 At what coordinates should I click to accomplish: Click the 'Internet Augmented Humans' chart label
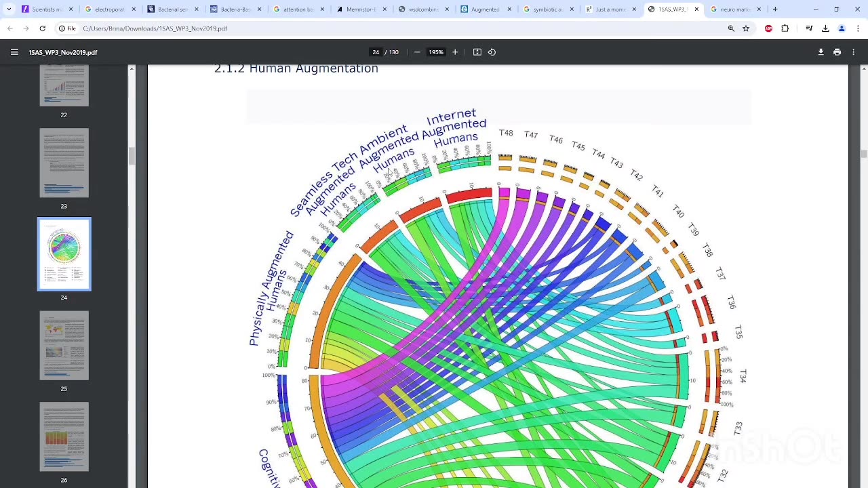pyautogui.click(x=455, y=127)
